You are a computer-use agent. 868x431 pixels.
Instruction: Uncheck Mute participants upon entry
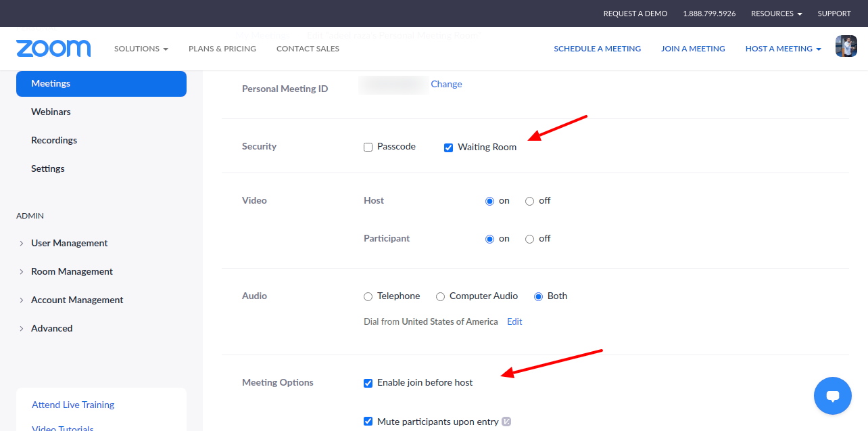[x=368, y=422]
